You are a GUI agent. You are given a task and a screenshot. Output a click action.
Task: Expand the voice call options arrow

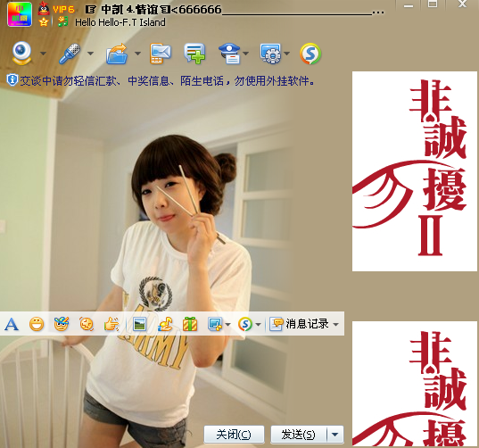click(90, 54)
